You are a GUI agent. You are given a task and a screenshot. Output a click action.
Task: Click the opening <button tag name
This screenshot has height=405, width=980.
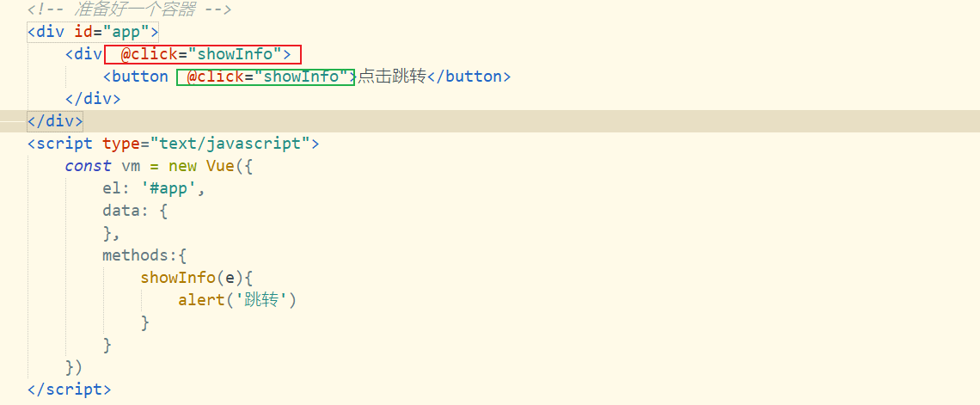[136, 77]
